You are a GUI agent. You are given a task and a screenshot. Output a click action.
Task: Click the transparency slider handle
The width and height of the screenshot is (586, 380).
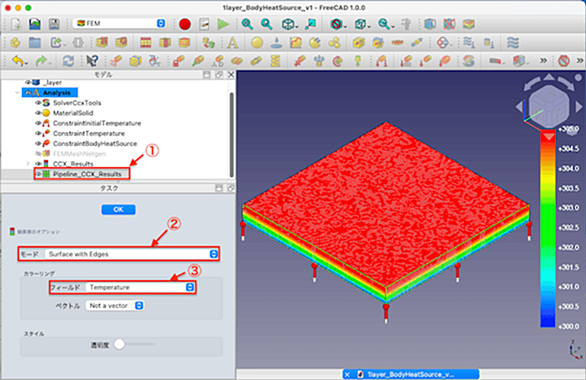119,344
